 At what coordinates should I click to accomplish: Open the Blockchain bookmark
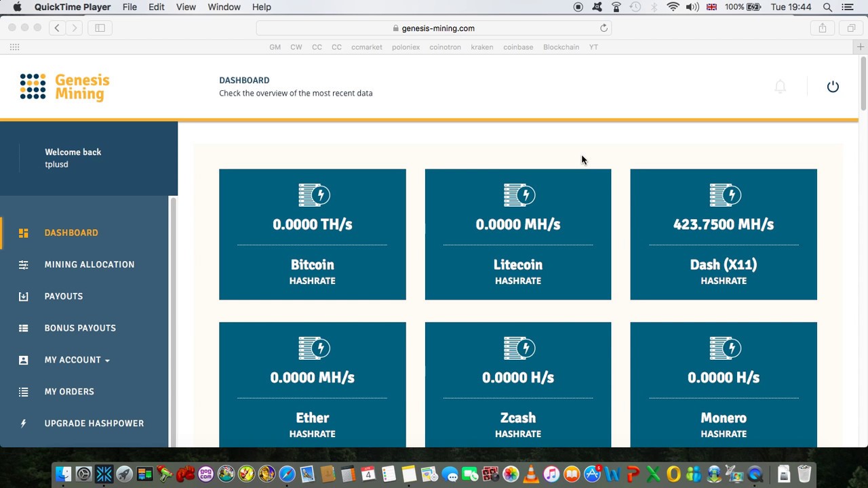pyautogui.click(x=561, y=47)
